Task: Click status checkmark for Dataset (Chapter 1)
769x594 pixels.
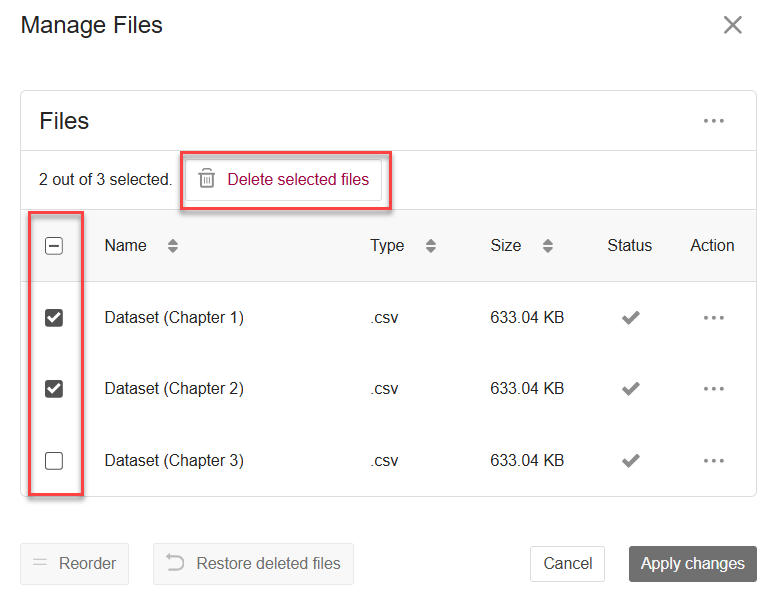Action: click(630, 317)
